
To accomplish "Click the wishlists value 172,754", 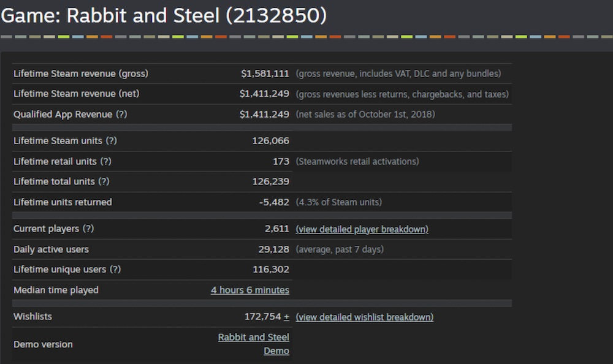I will (x=263, y=317).
